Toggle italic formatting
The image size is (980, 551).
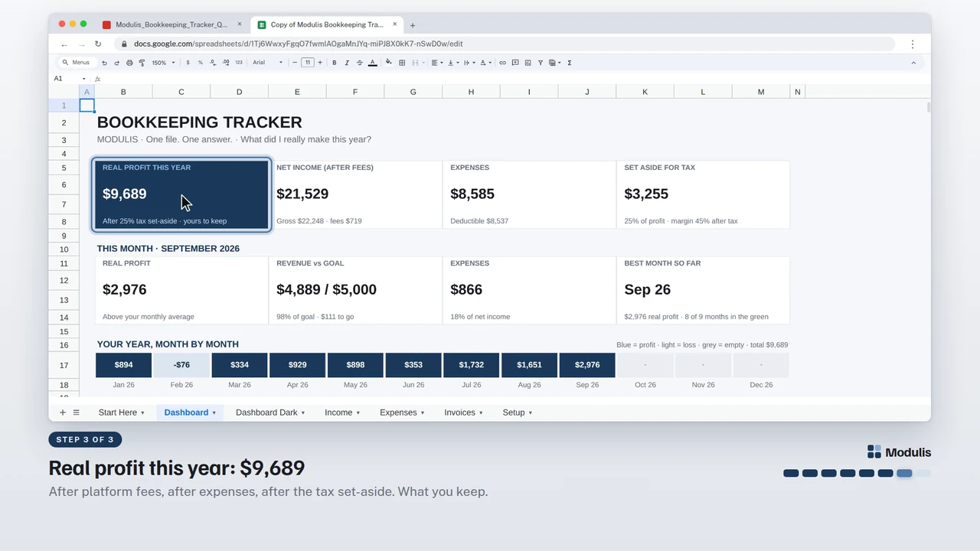coord(347,63)
